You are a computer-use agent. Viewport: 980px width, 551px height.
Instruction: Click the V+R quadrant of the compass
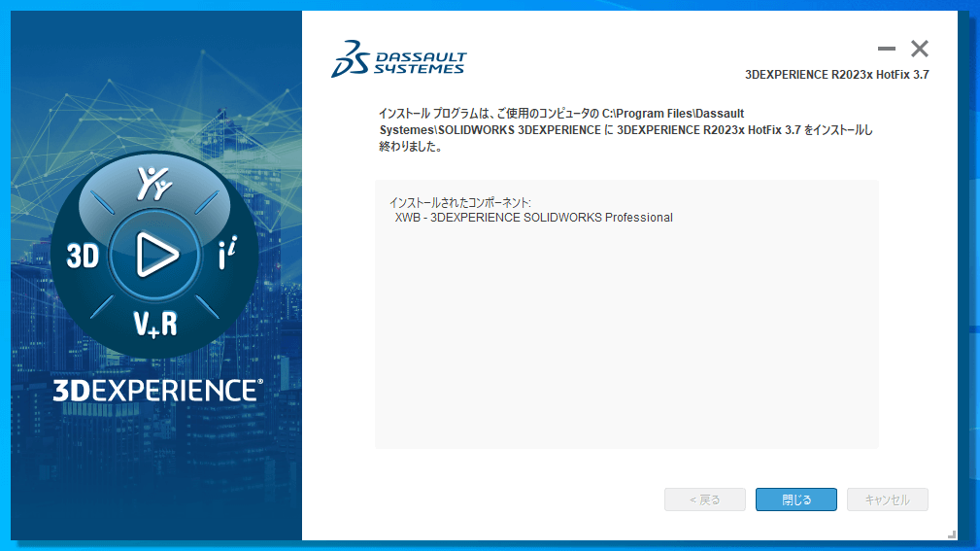pyautogui.click(x=155, y=325)
